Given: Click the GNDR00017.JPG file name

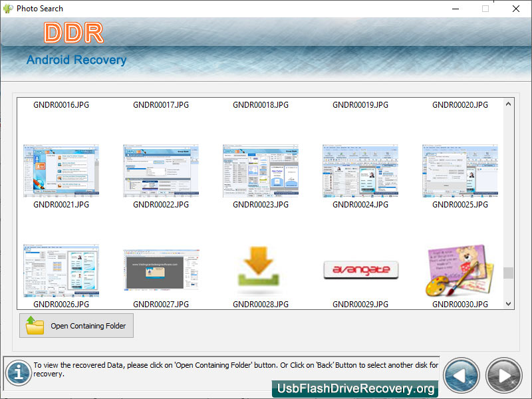Looking at the screenshot, I should [x=161, y=105].
